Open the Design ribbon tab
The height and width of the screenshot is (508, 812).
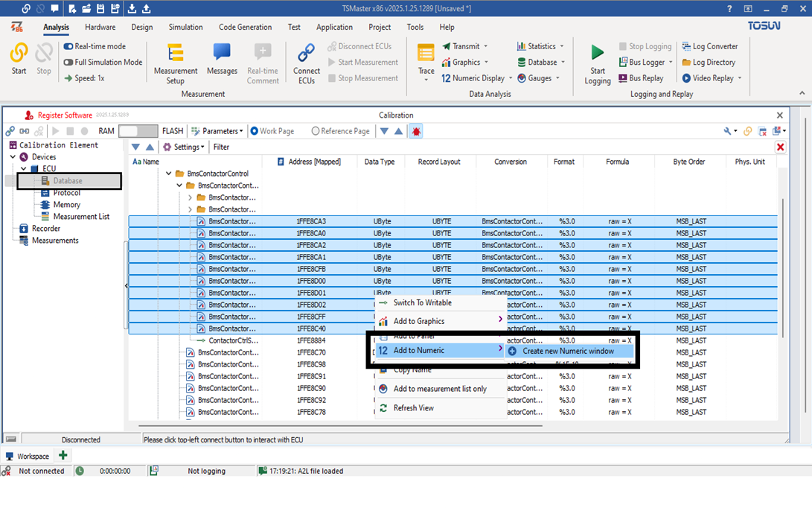tap(141, 27)
